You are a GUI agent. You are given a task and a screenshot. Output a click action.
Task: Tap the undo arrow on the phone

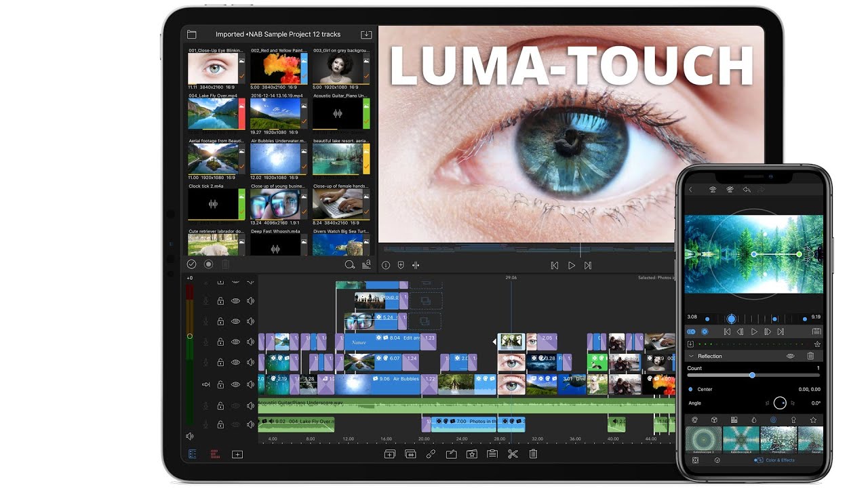(746, 190)
